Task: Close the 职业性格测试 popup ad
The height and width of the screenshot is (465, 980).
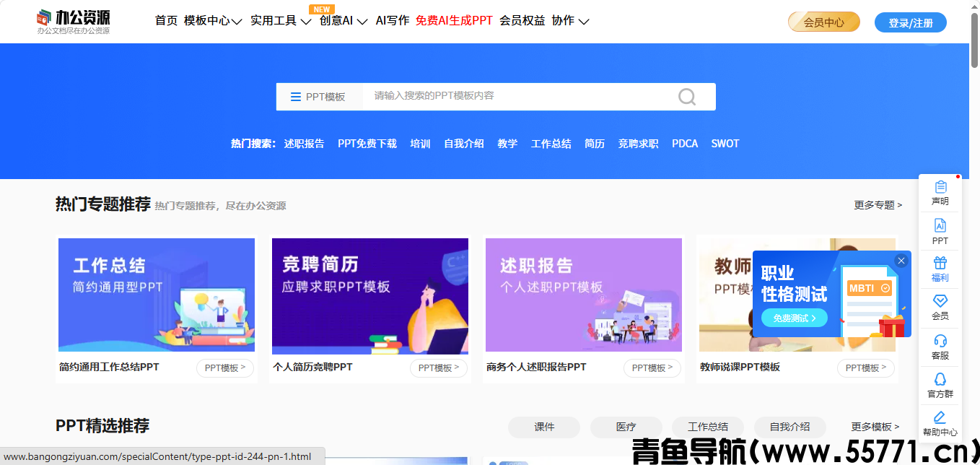Action: (x=901, y=261)
